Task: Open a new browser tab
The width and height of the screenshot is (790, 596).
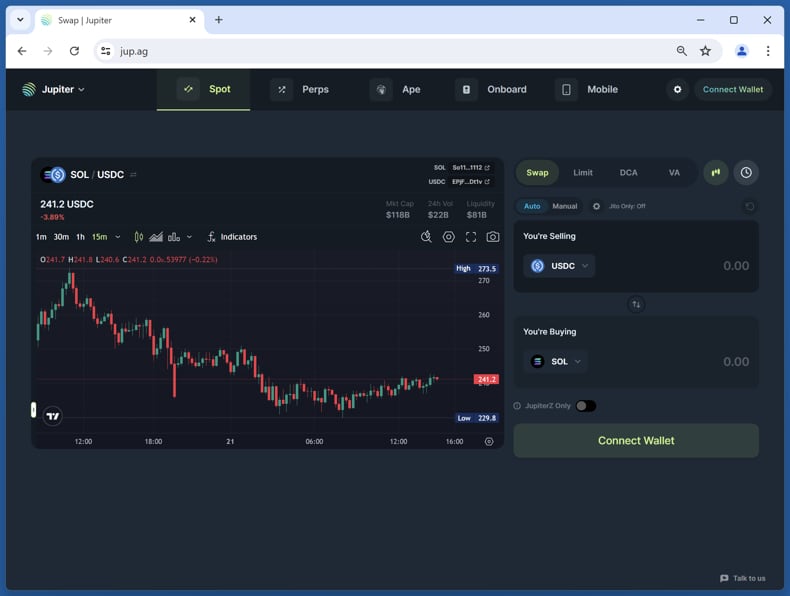Action: (218, 20)
